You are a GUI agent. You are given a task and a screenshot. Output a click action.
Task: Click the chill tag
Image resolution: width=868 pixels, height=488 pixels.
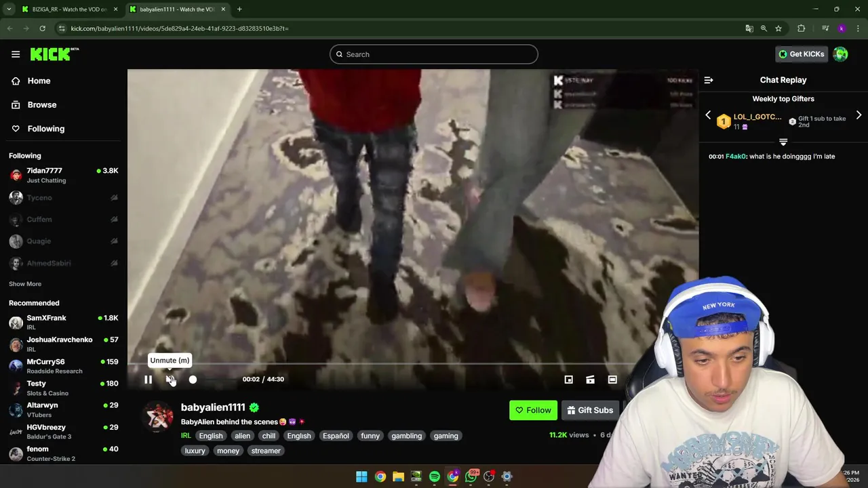tap(269, 436)
